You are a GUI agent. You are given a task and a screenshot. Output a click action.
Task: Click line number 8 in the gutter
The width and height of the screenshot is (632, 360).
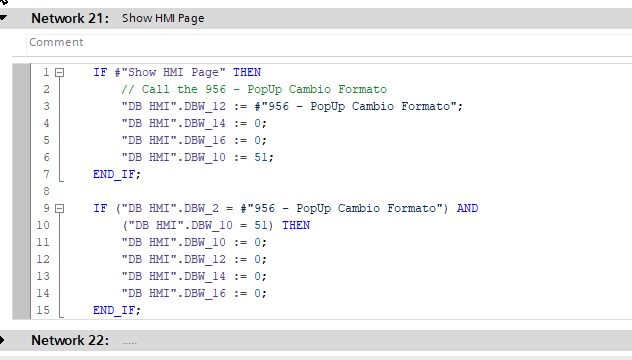click(x=46, y=191)
